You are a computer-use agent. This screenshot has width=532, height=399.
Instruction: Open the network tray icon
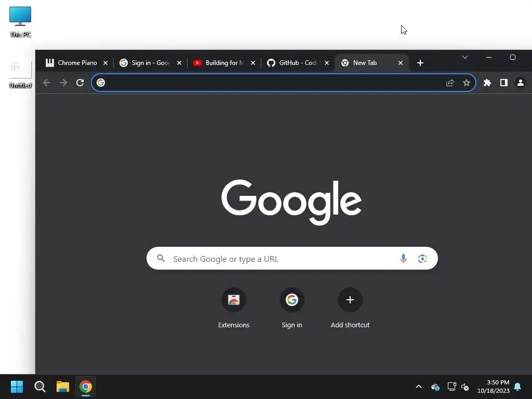(x=451, y=387)
